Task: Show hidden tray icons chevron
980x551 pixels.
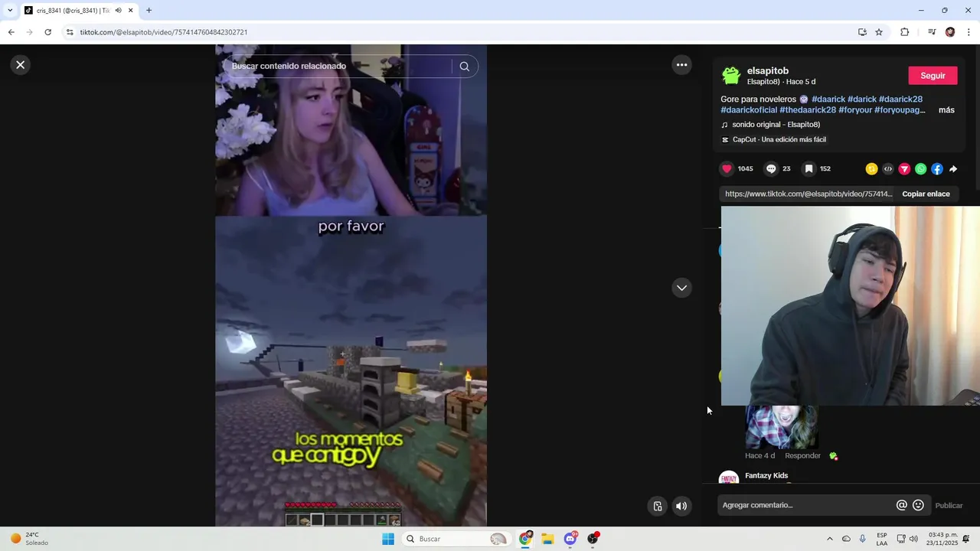Action: click(x=829, y=539)
